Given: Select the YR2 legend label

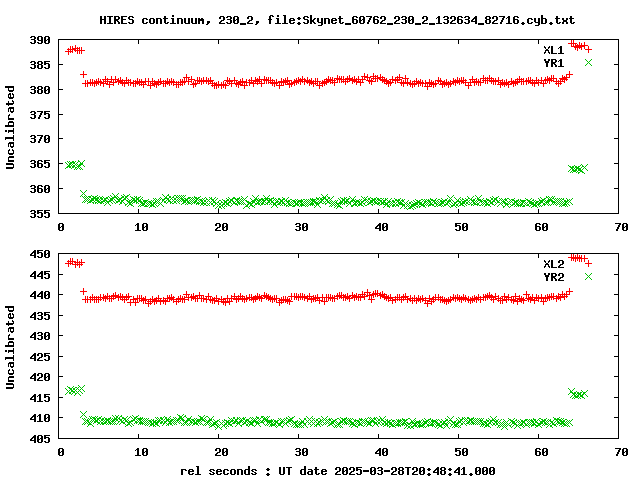Looking at the screenshot, I should click(553, 277).
